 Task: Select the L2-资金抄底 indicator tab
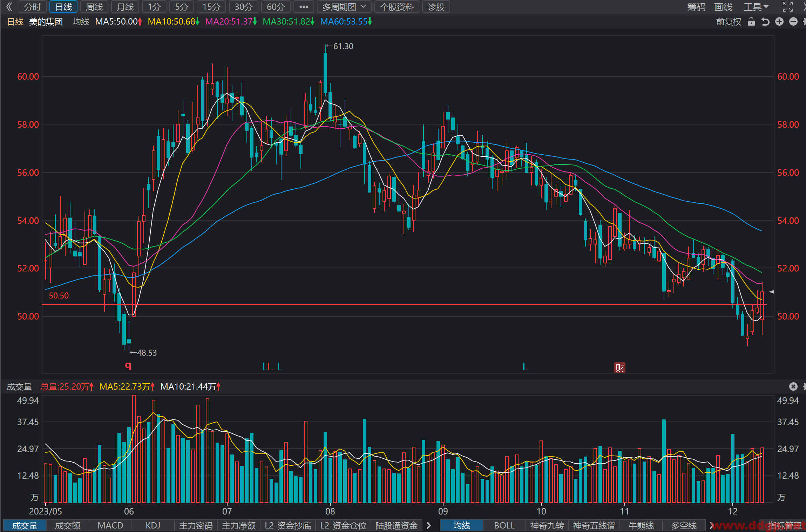tap(288, 525)
